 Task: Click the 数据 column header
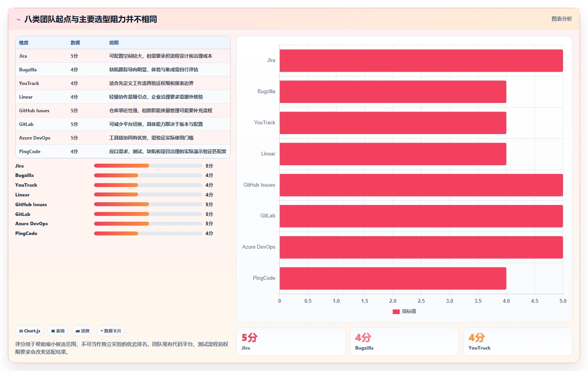[75, 43]
